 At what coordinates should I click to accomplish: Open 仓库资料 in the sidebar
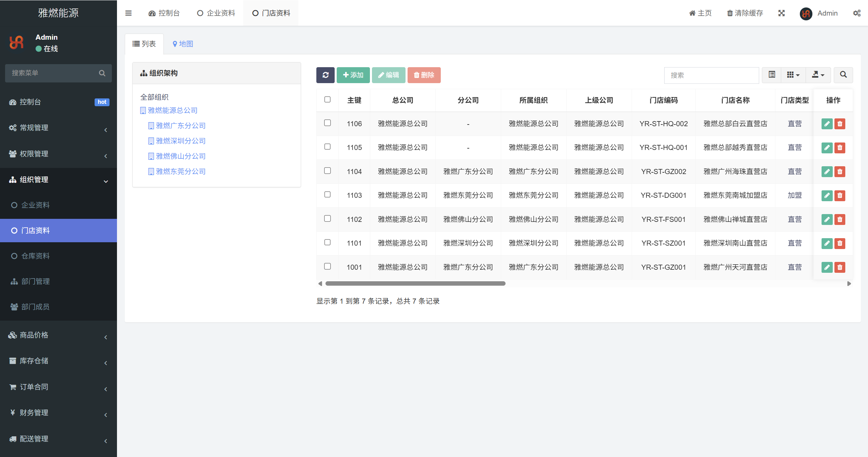pos(58,256)
